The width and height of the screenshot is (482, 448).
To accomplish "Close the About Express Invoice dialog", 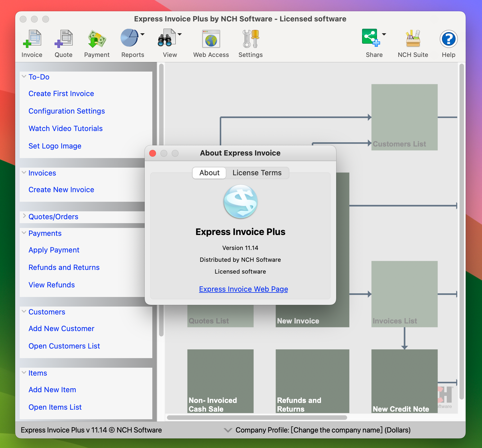I will tap(153, 153).
